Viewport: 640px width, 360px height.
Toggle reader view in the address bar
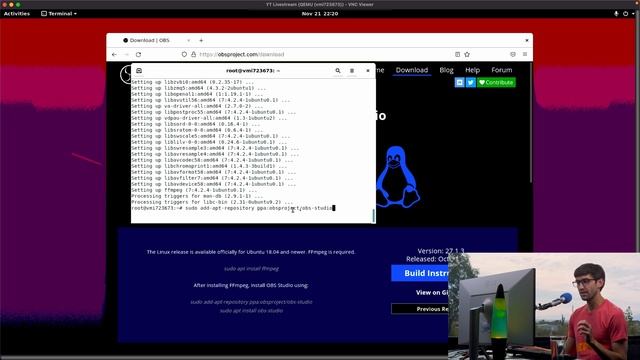457,54
